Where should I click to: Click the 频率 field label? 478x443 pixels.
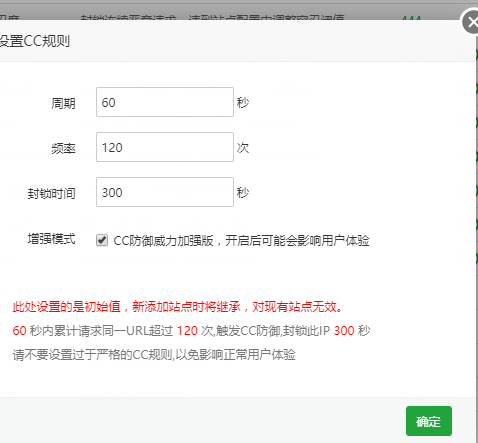pyautogui.click(x=63, y=148)
